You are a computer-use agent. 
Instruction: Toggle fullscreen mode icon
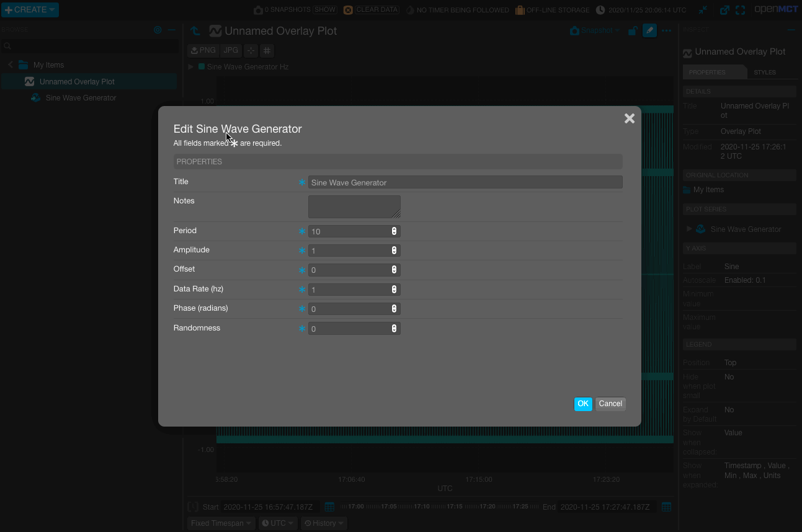pos(740,10)
